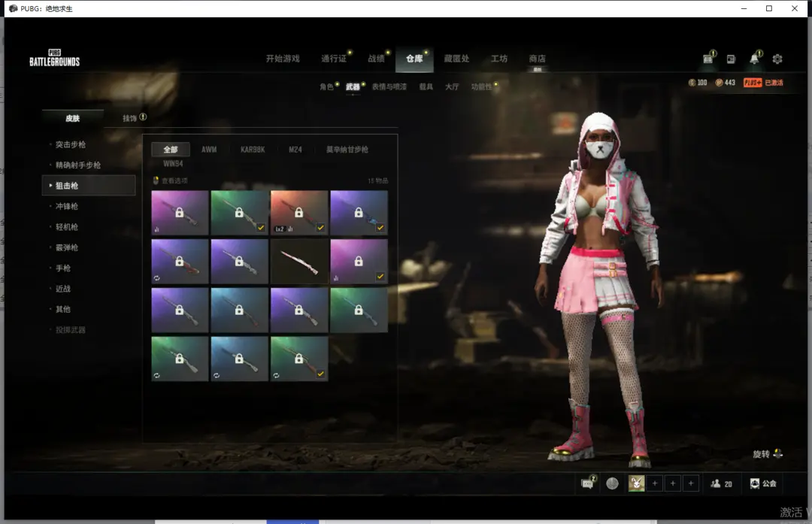
Task: Click the 已激活 activated status text
Action: click(x=774, y=83)
